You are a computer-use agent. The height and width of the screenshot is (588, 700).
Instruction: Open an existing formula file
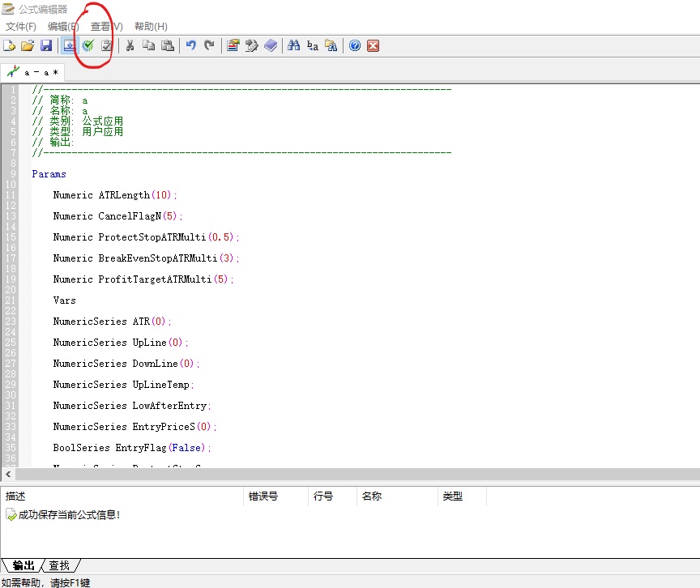tap(28, 45)
